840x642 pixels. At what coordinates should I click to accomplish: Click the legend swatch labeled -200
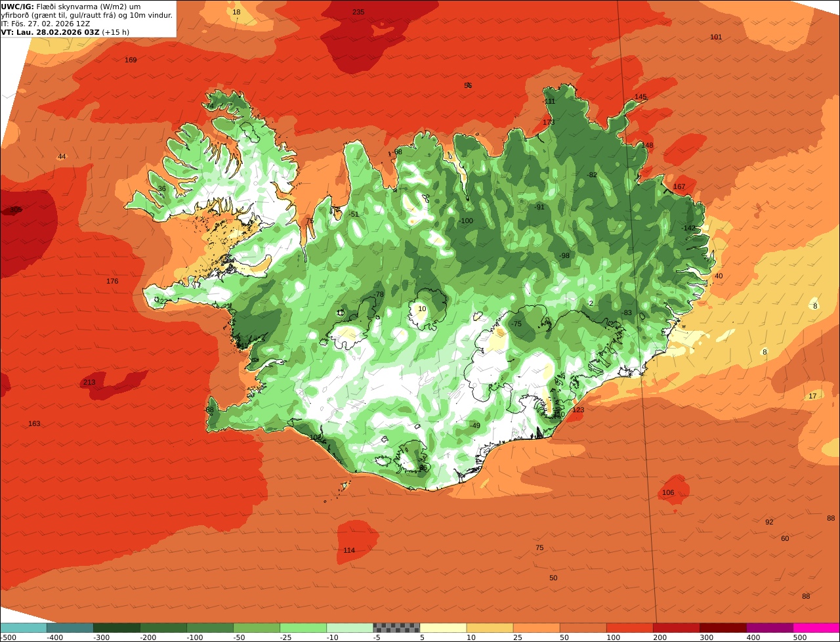[x=163, y=628]
